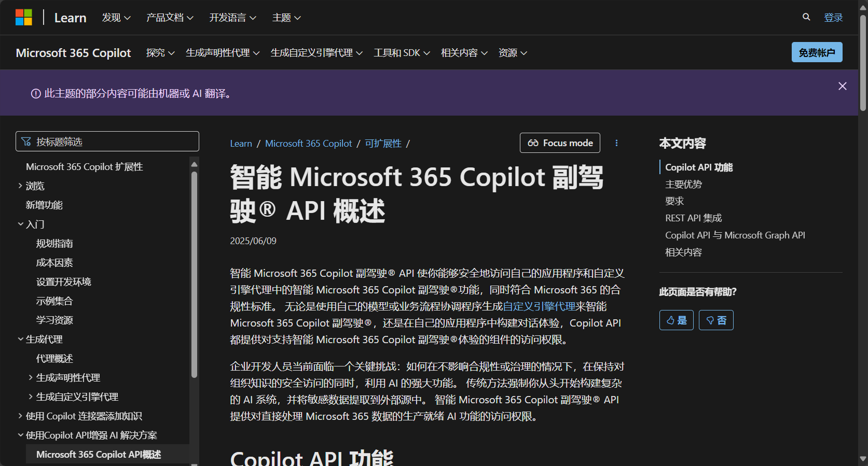This screenshot has width=868, height=466.
Task: Open the 主题 dropdown menu
Action: 286,18
